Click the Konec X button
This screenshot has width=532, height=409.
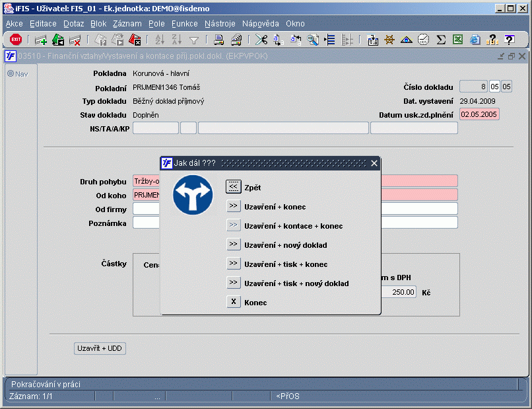coord(233,302)
